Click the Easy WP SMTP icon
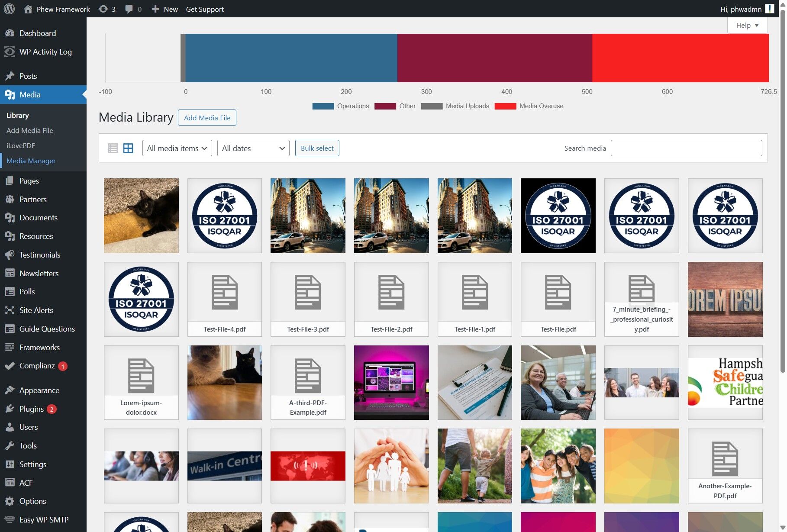Viewport: 787px width, 532px height. point(10,520)
